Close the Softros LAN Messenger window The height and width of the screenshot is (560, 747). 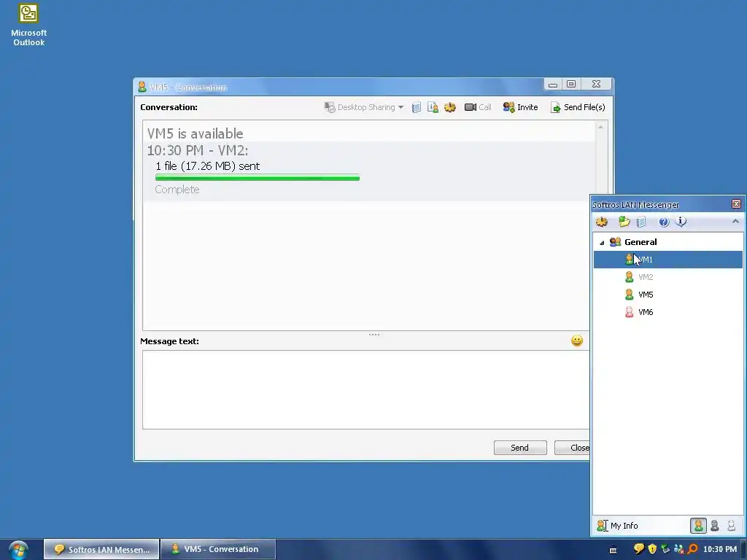pos(736,204)
